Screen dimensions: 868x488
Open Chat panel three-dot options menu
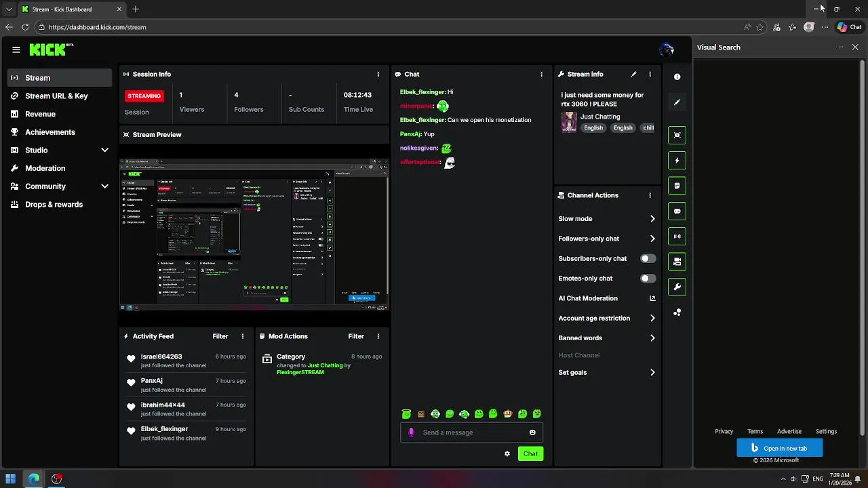pos(541,74)
